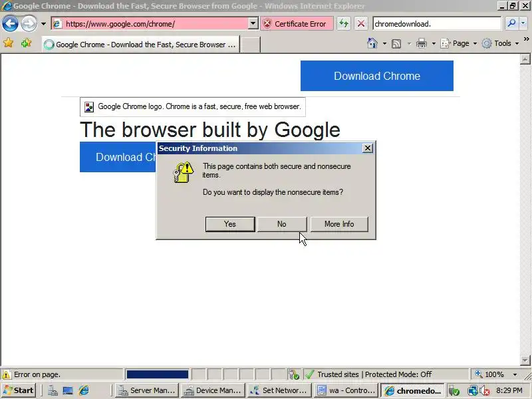
Task: Click the Refresh page icon
Action: tap(344, 24)
